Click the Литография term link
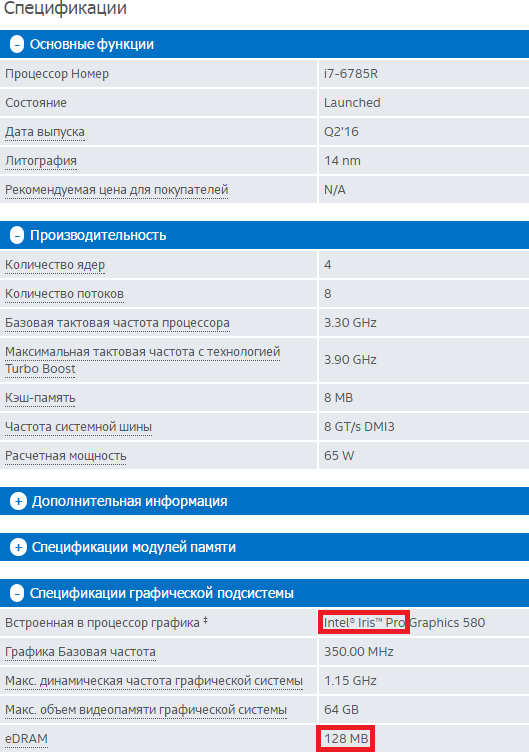Viewport: 529px width, 752px height. click(x=41, y=161)
